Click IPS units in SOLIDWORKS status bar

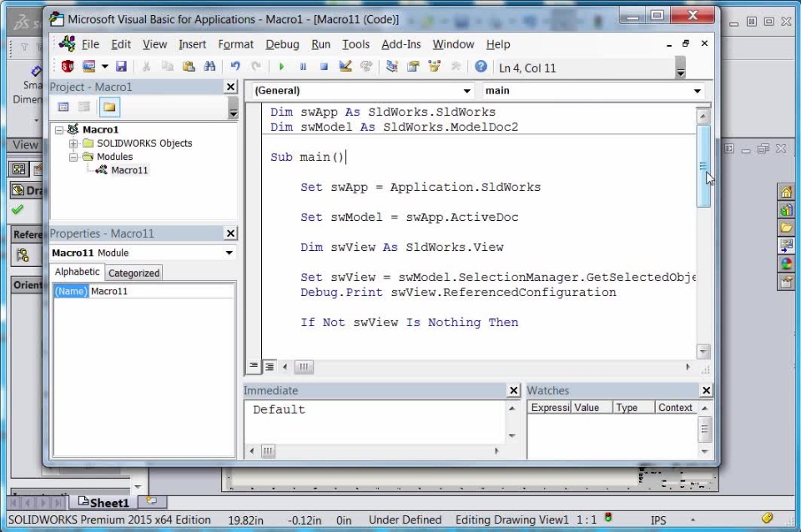coord(658,520)
